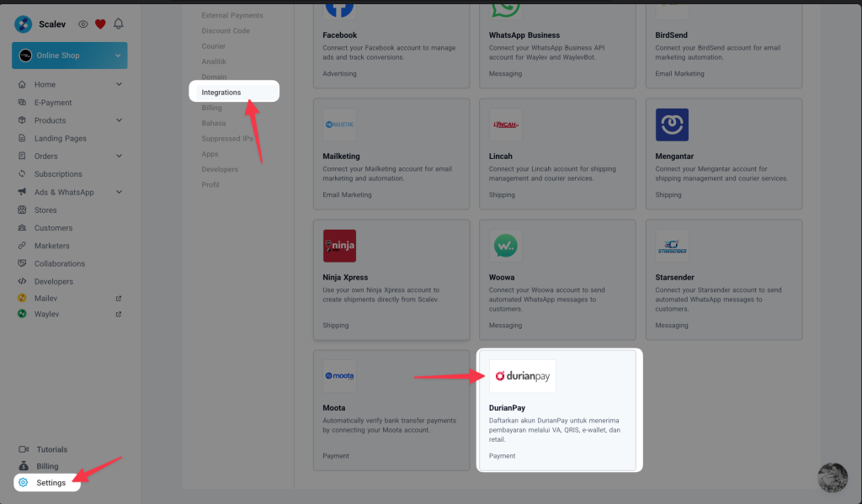The height and width of the screenshot is (504, 862).
Task: Click the Billing money bag icon
Action: [24, 465]
